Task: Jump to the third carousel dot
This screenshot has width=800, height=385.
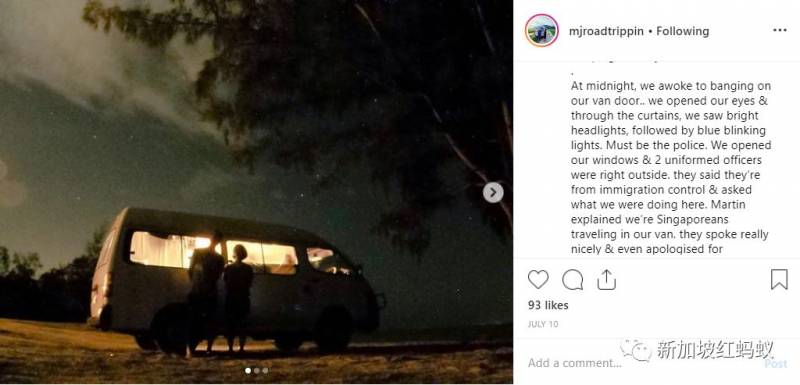Action: (x=265, y=371)
